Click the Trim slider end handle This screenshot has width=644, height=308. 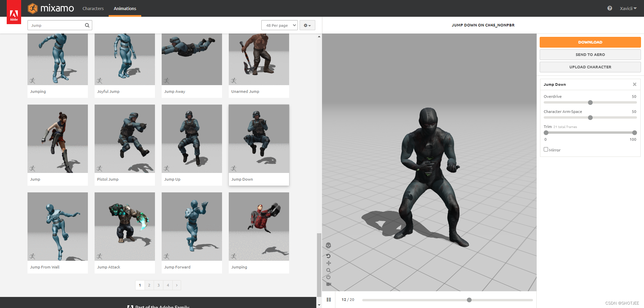pyautogui.click(x=634, y=133)
